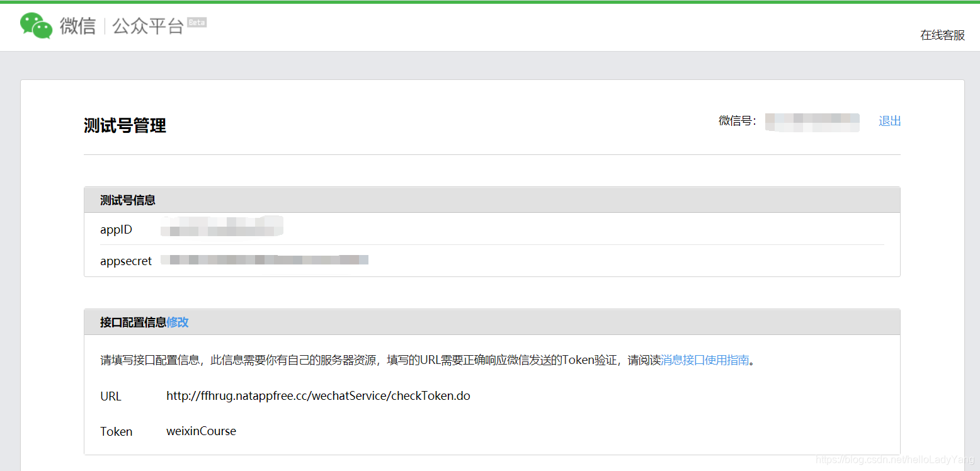Open 在线客服 online support link
980x471 pixels.
point(942,35)
